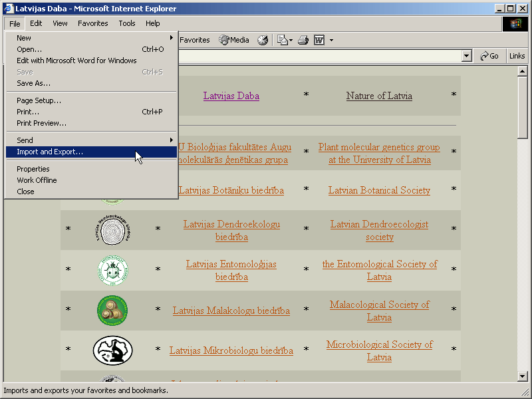
Task: Choose Import and Export... entry
Action: pyautogui.click(x=91, y=152)
